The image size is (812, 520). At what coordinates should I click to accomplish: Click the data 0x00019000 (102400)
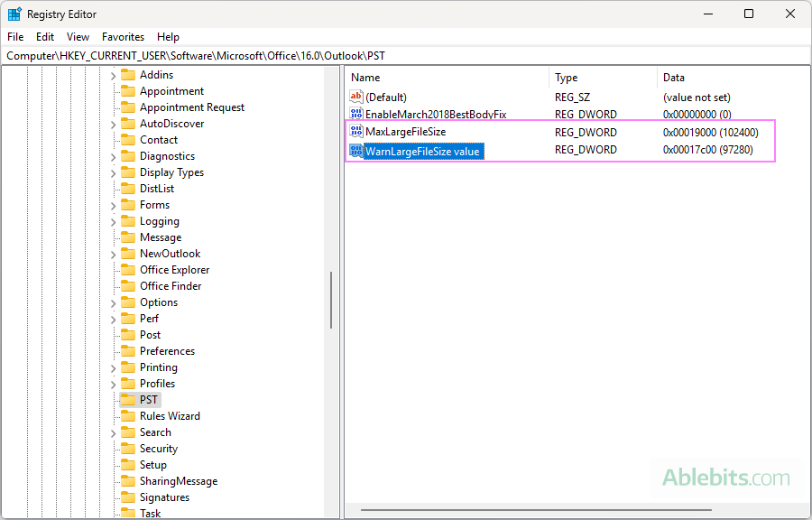click(711, 132)
